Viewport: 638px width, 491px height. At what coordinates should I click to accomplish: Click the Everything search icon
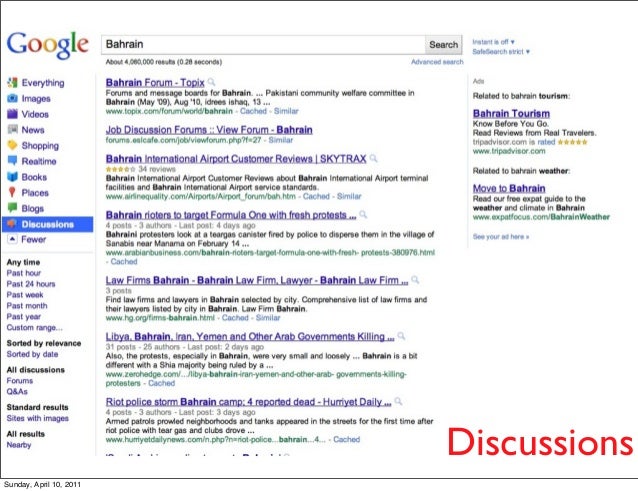tap(12, 83)
